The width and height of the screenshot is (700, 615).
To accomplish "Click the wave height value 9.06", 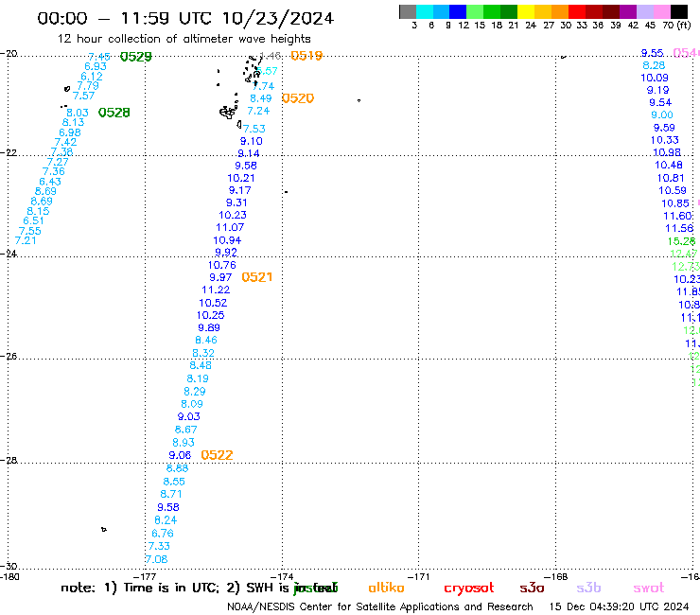I will click(x=180, y=455).
